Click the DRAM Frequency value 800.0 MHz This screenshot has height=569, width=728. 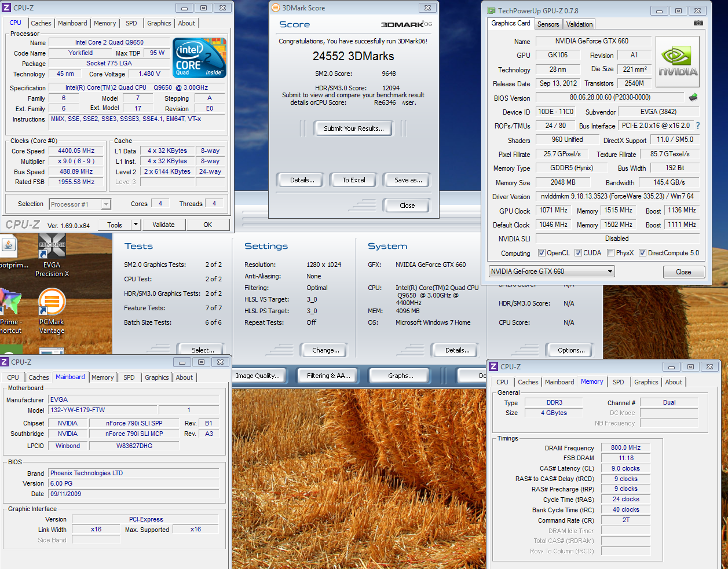(625, 447)
